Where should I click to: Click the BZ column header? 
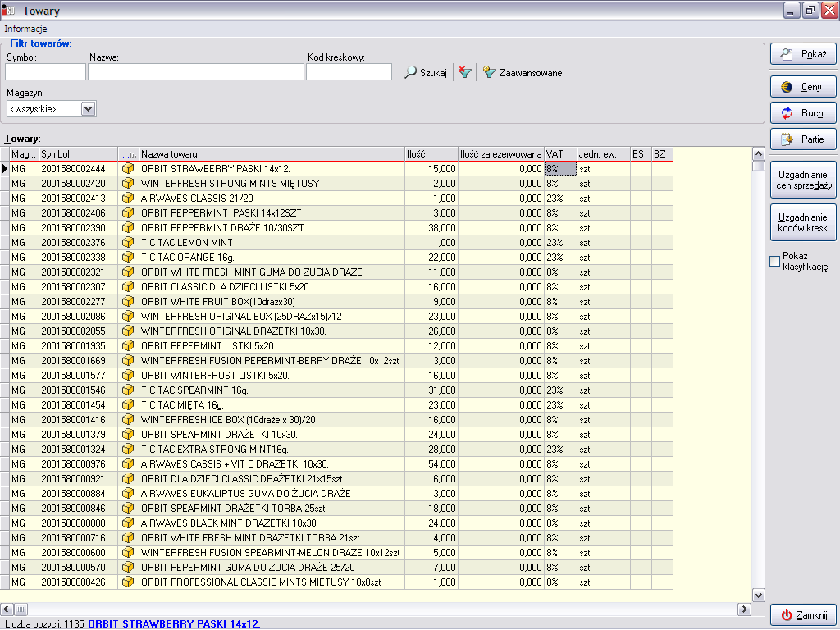click(x=662, y=154)
